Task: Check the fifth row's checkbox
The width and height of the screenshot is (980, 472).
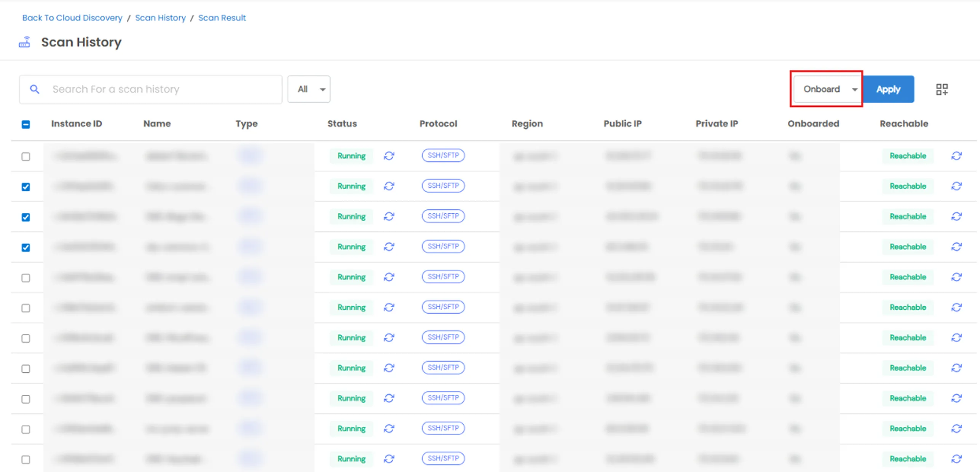Action: [x=26, y=278]
